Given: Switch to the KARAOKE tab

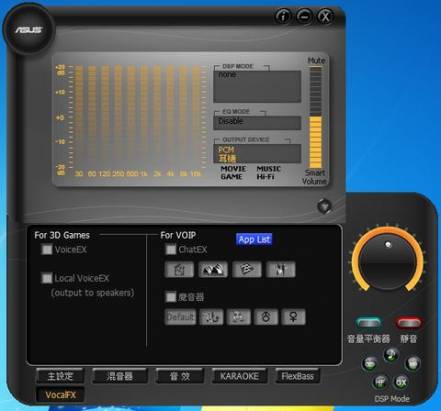Looking at the screenshot, I should (x=239, y=376).
